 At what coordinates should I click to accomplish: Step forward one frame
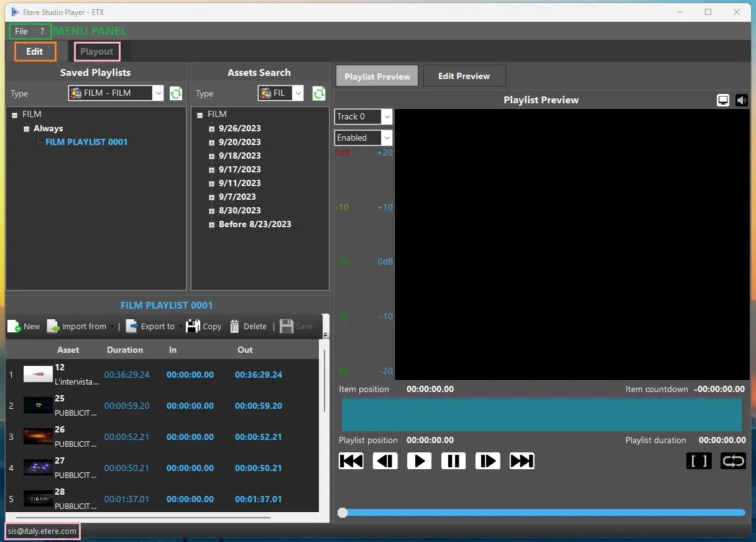point(487,461)
